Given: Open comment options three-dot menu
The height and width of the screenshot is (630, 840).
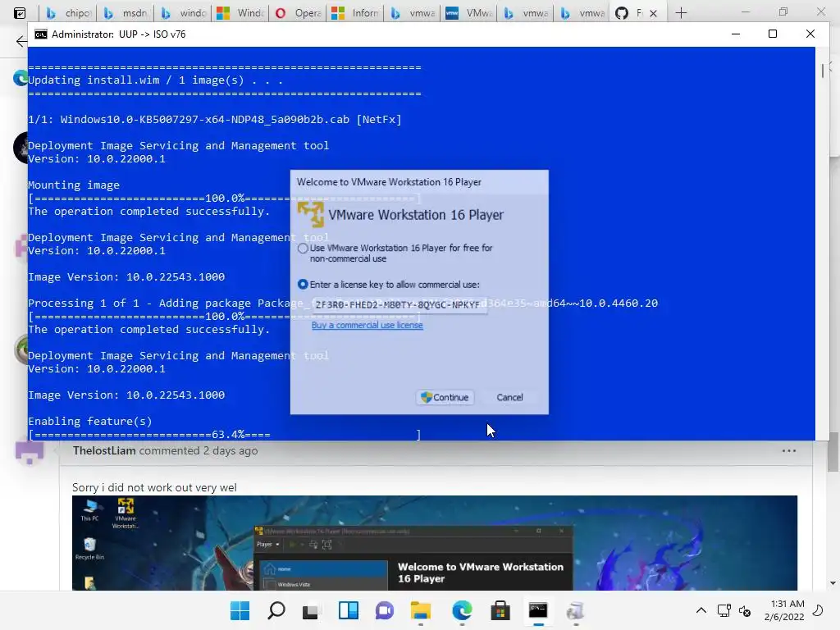Looking at the screenshot, I should point(788,450).
